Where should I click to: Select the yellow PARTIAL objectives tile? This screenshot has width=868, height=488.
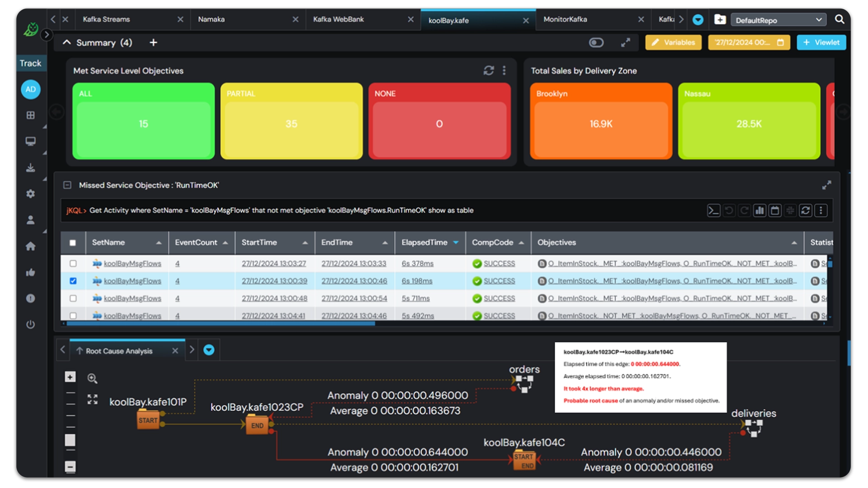point(291,121)
